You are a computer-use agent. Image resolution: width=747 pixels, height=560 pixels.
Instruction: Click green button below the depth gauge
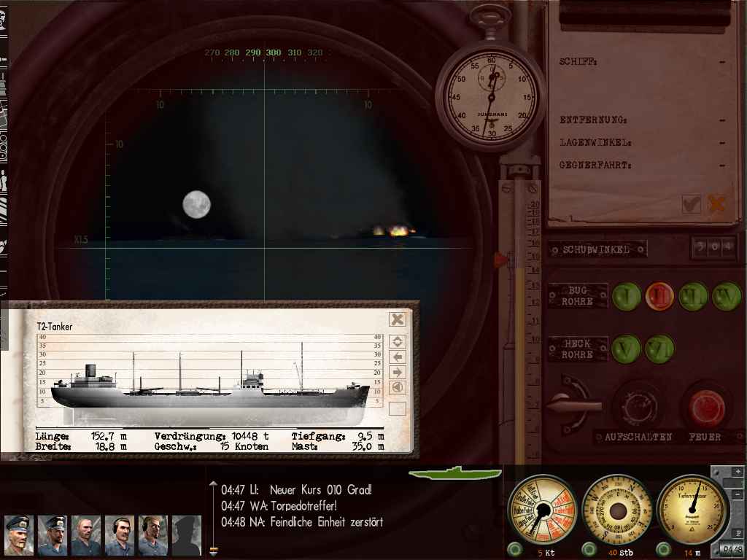(664, 550)
